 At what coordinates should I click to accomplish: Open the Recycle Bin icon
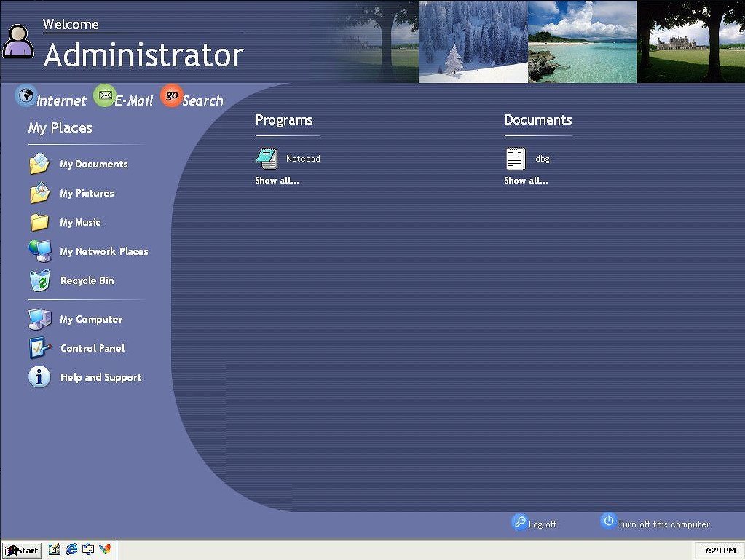pos(39,280)
